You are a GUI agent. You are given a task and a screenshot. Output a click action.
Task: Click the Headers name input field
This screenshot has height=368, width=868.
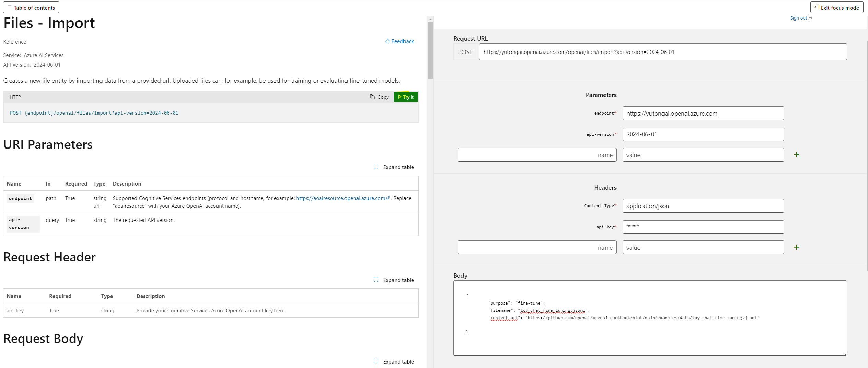point(537,247)
